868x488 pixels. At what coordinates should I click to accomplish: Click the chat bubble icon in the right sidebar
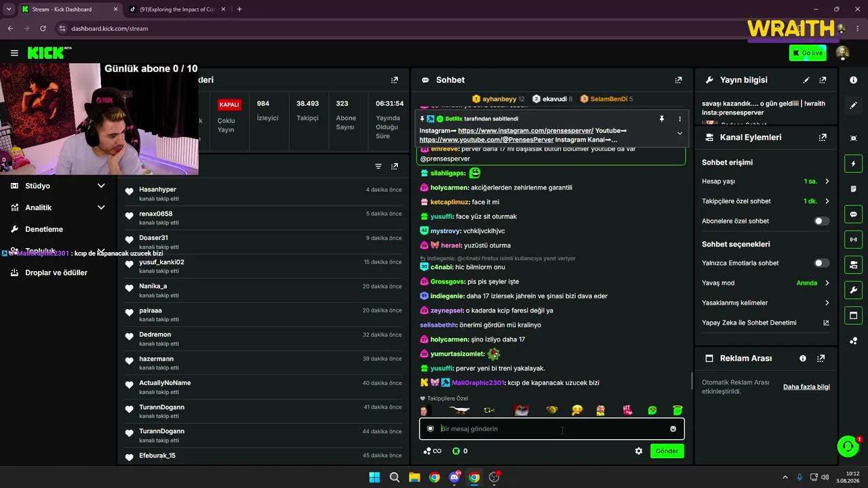click(x=853, y=214)
